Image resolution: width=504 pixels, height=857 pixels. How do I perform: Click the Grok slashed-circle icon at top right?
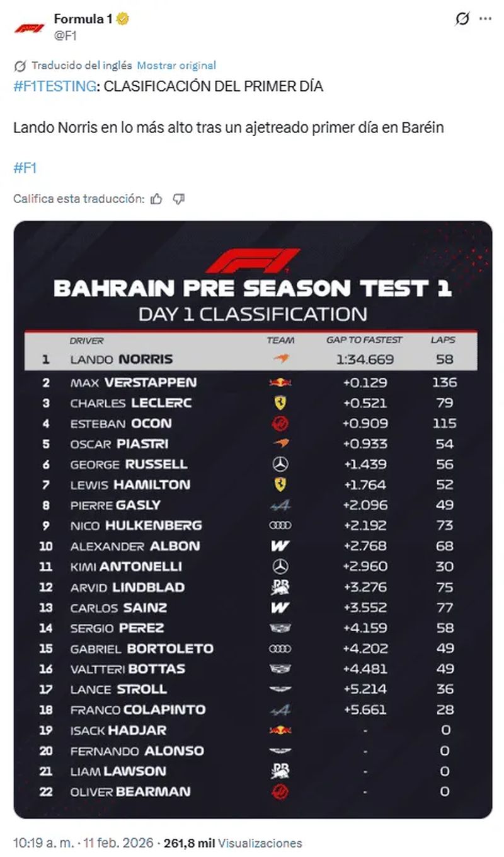(x=462, y=20)
